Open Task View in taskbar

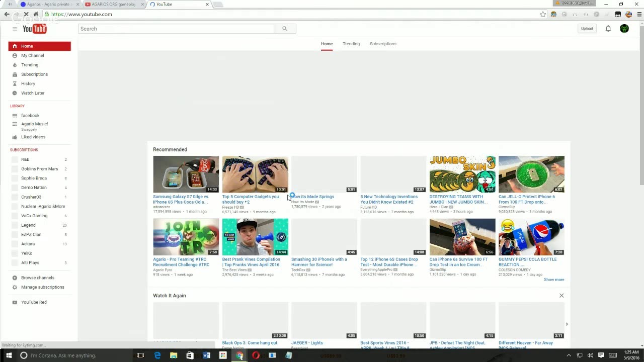tap(140, 355)
